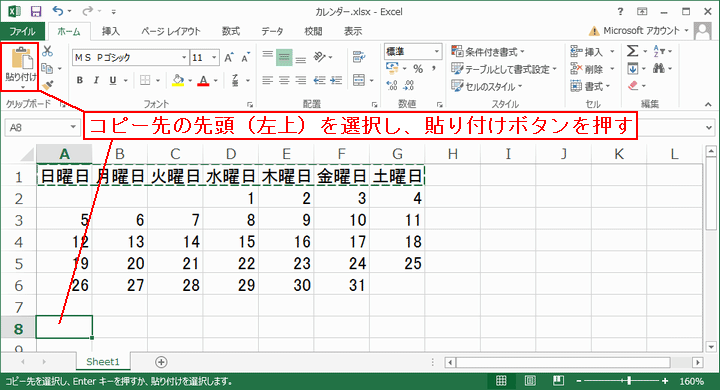Toggle bold formatting button
The image size is (720, 390).
coord(80,80)
